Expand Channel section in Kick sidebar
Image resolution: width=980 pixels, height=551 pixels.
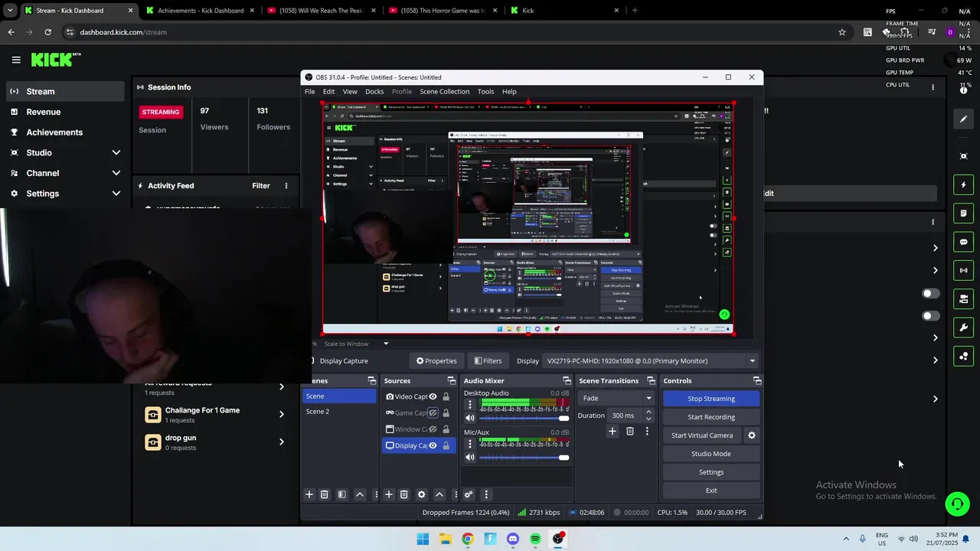(116, 173)
